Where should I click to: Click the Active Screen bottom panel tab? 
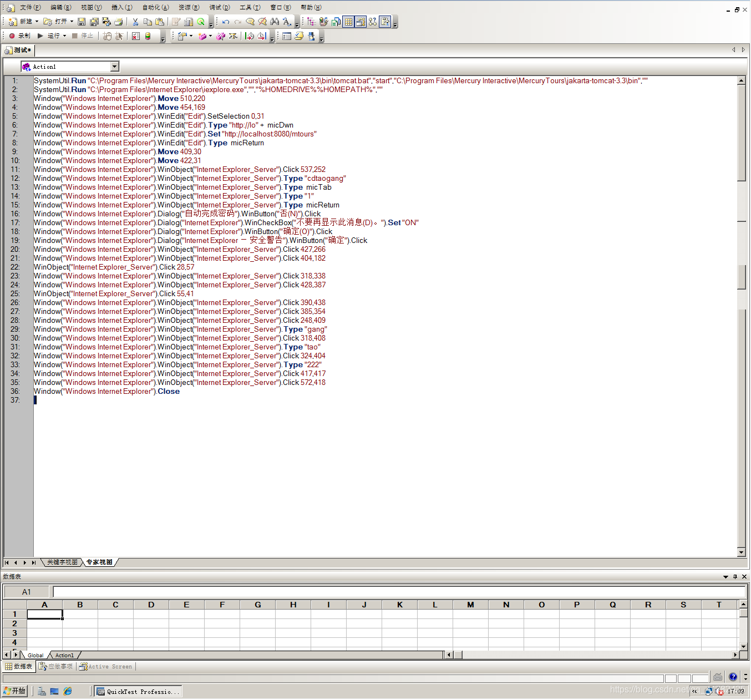(x=106, y=667)
